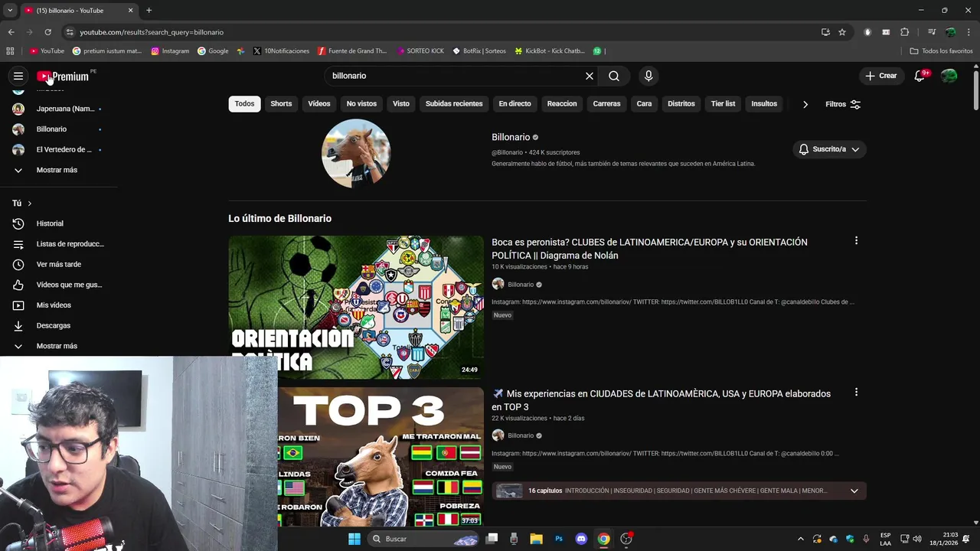Select the En directo filter chip
The width and height of the screenshot is (980, 551).
click(x=514, y=104)
